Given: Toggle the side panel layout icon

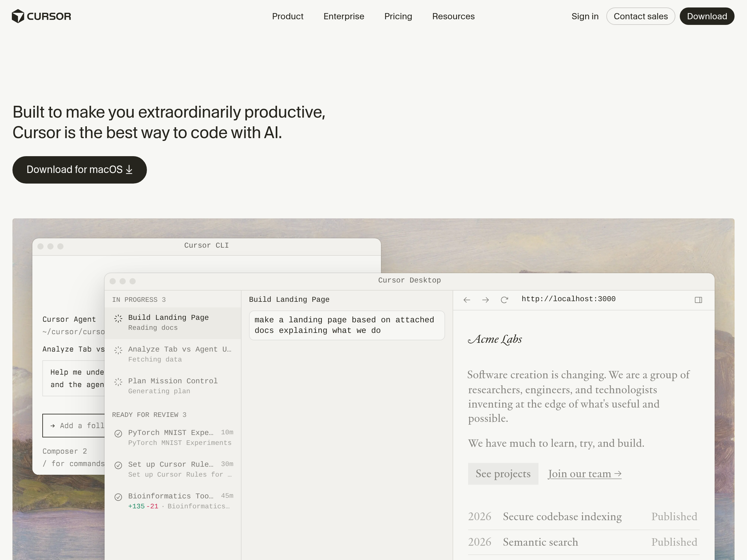Looking at the screenshot, I should pos(698,300).
